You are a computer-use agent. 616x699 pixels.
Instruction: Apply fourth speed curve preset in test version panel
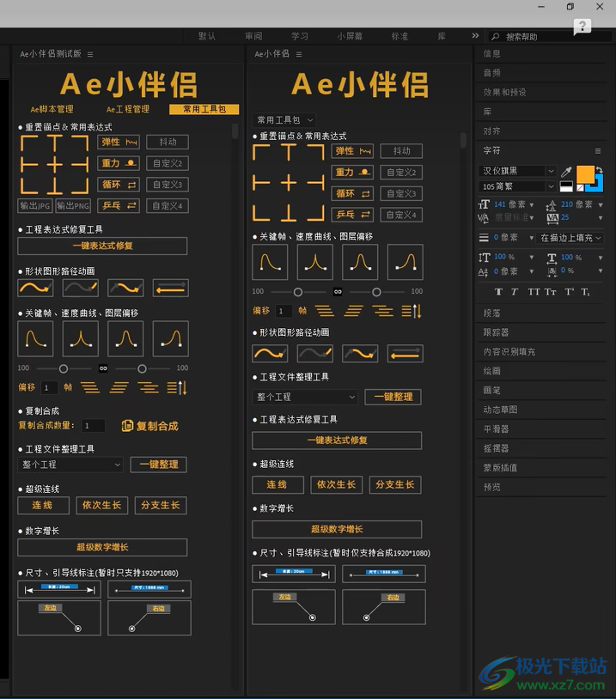coord(171,339)
